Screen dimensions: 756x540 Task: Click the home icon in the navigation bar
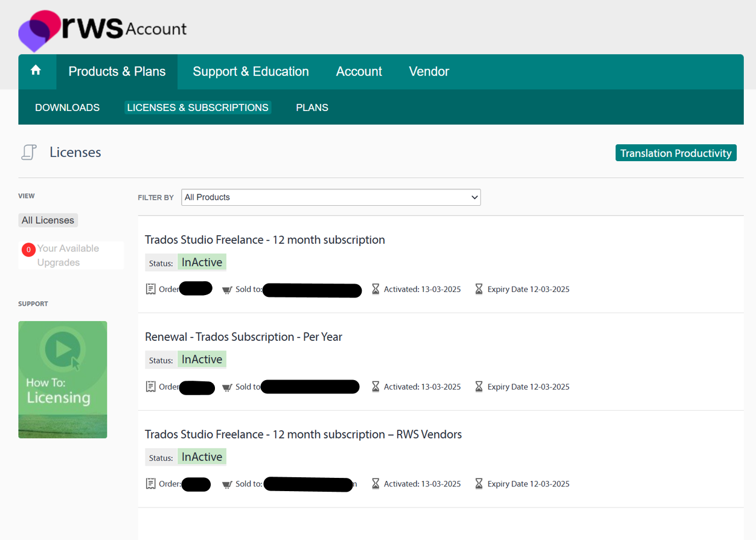pyautogui.click(x=37, y=71)
